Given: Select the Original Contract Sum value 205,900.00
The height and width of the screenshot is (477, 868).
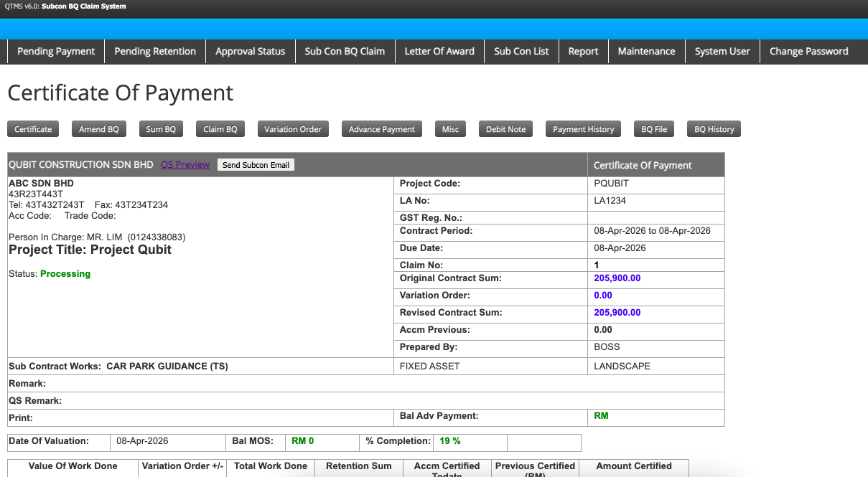Looking at the screenshot, I should click(617, 278).
